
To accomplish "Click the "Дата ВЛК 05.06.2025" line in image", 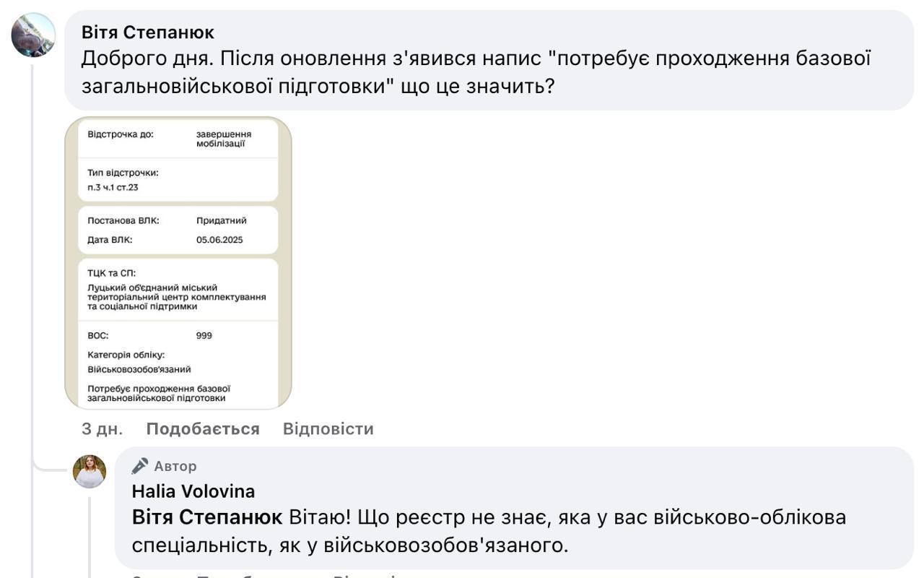I will [x=178, y=240].
